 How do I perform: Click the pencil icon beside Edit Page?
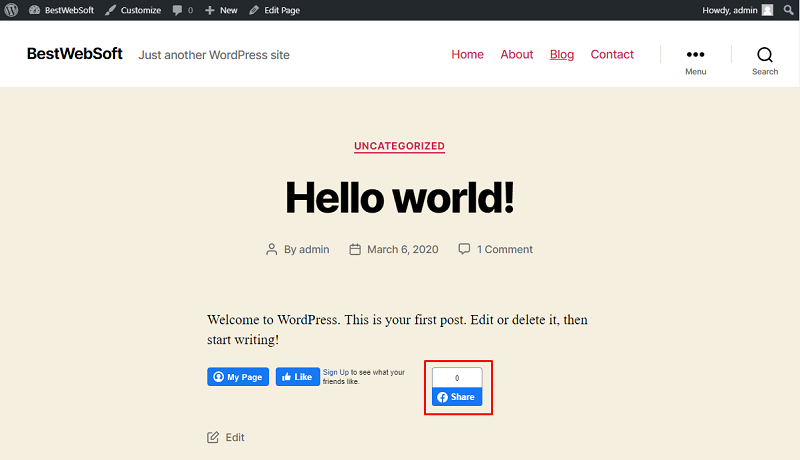coord(254,10)
